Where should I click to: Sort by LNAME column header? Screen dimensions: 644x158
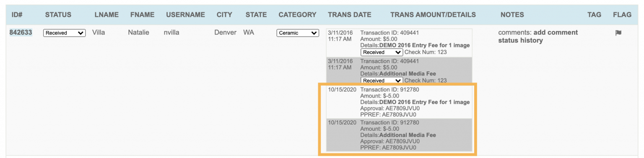tap(106, 15)
